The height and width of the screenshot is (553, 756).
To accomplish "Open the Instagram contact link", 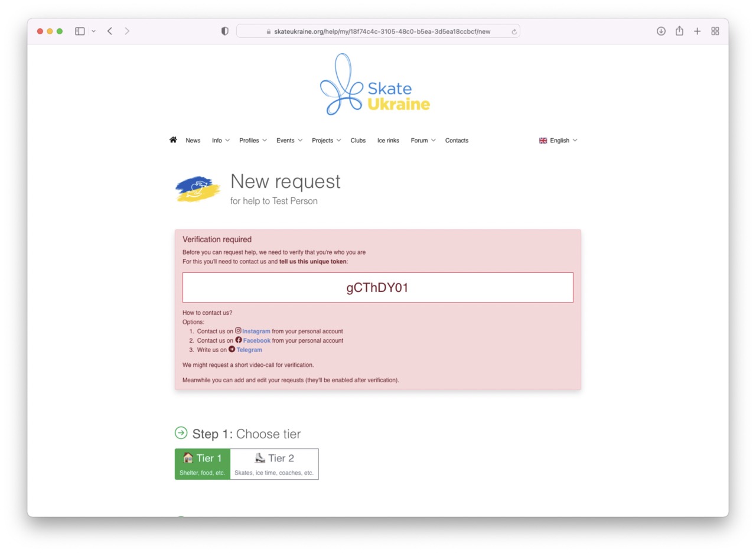I will tap(256, 331).
